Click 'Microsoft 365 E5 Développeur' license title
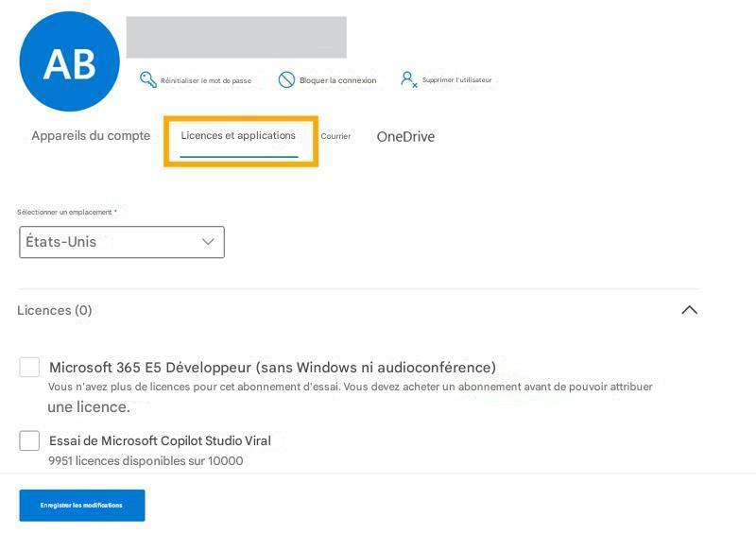Screen dimensions: 756x534 click(272, 368)
